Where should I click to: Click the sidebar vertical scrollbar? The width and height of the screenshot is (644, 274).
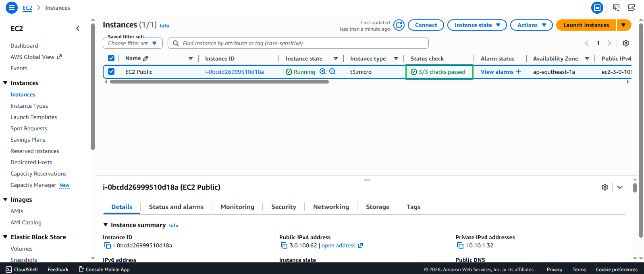click(93, 87)
